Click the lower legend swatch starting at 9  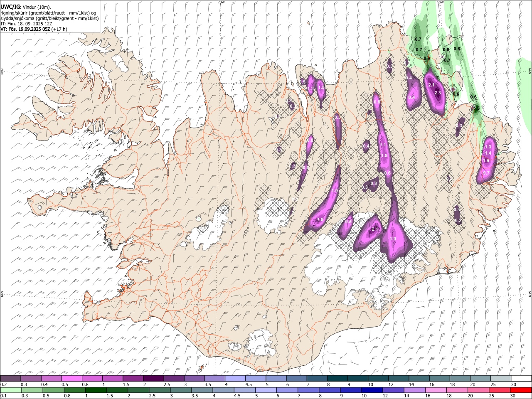(352, 390)
